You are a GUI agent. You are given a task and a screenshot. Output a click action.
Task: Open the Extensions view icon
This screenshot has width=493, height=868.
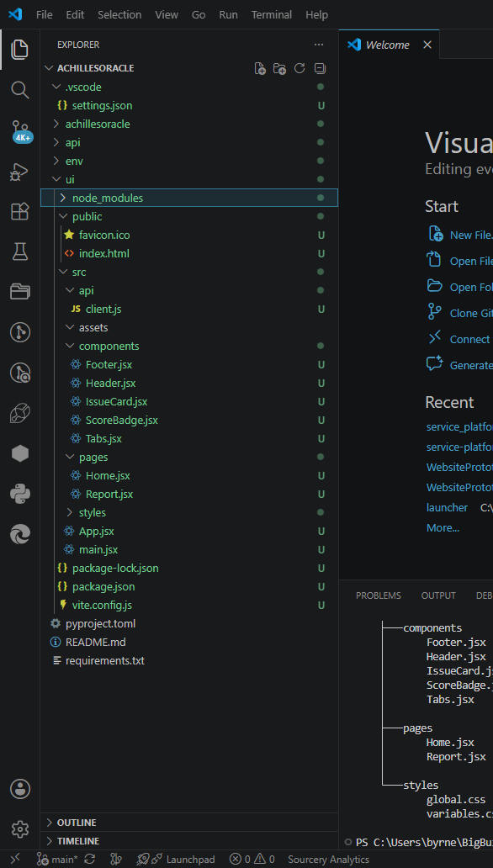point(20,211)
